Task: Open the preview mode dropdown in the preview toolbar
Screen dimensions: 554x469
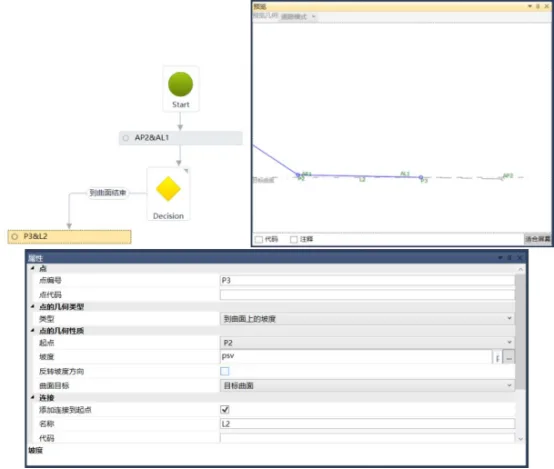Action: coord(298,17)
